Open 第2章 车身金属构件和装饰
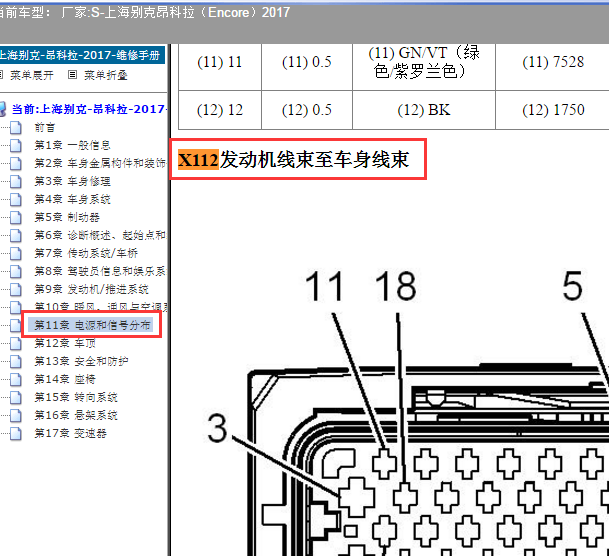Image resolution: width=609 pixels, height=556 pixels. (100, 163)
